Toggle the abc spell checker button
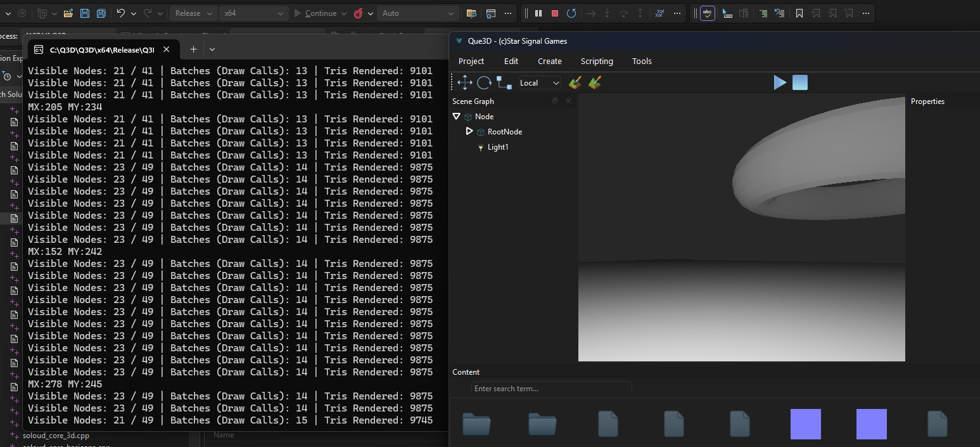 [708, 13]
